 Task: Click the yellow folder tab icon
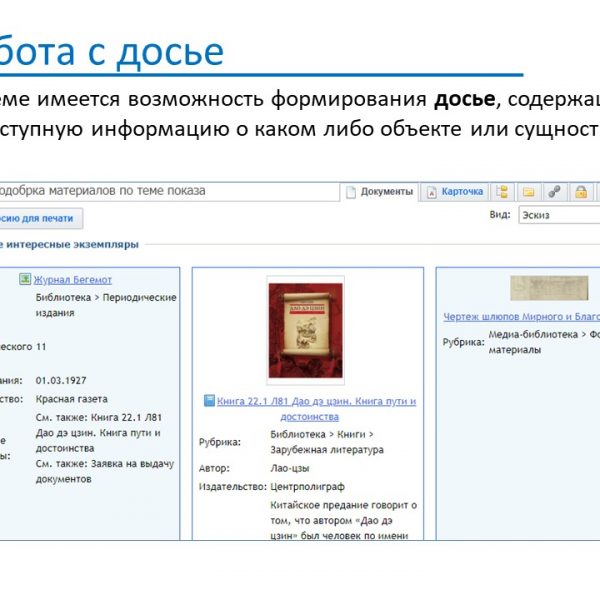click(528, 192)
